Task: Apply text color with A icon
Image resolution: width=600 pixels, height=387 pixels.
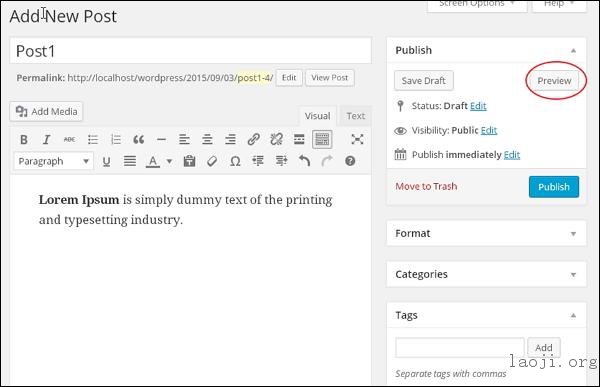Action: 153,162
